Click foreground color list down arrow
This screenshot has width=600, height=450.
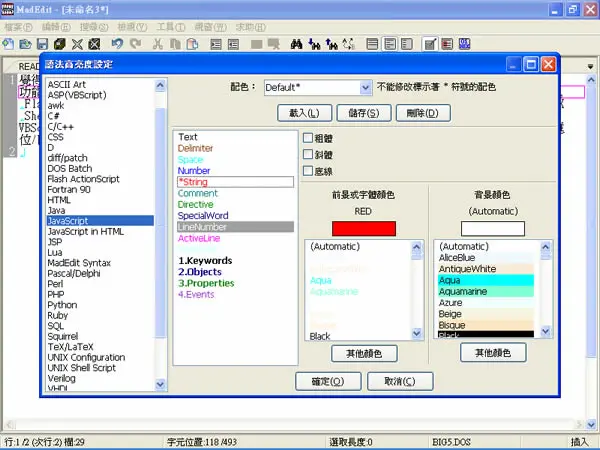[417, 333]
